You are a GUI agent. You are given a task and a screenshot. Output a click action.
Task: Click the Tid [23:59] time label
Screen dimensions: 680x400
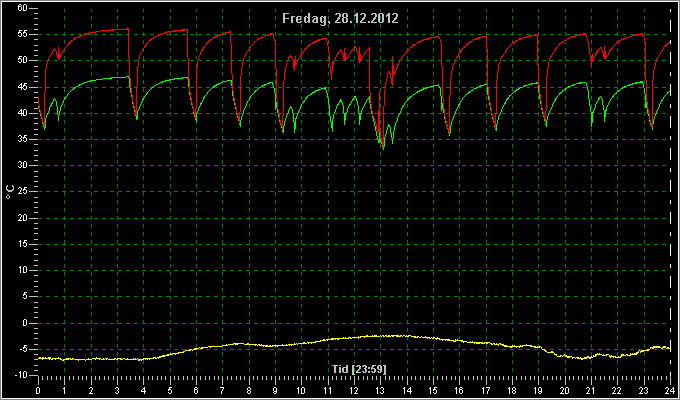pos(359,369)
